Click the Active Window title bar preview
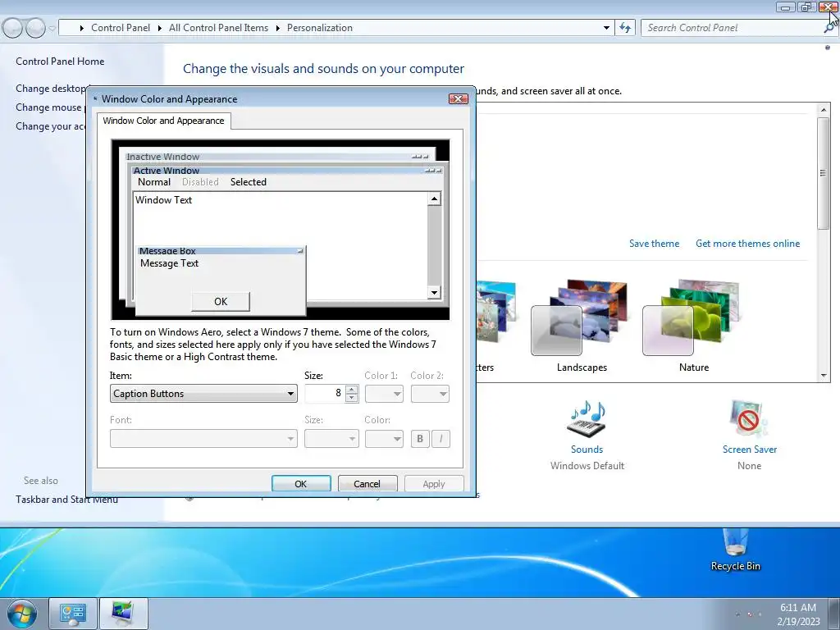The width and height of the screenshot is (840, 630). 287,171
